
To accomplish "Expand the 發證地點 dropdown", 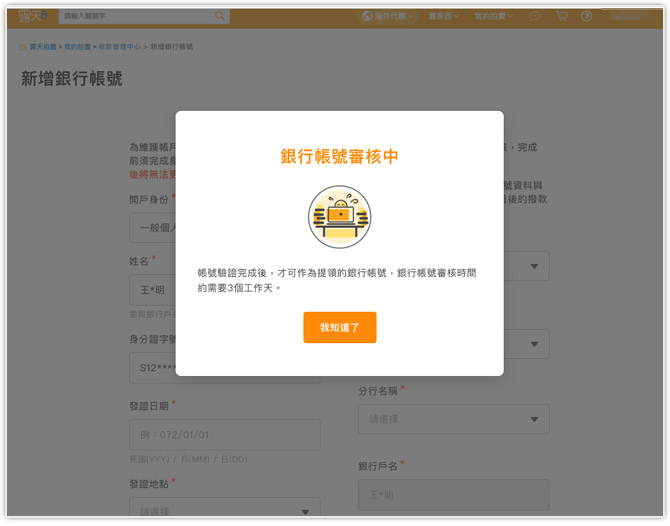I will tap(225, 511).
